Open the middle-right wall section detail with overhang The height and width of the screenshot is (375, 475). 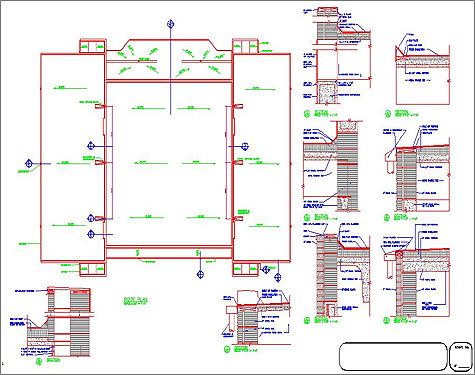417,169
